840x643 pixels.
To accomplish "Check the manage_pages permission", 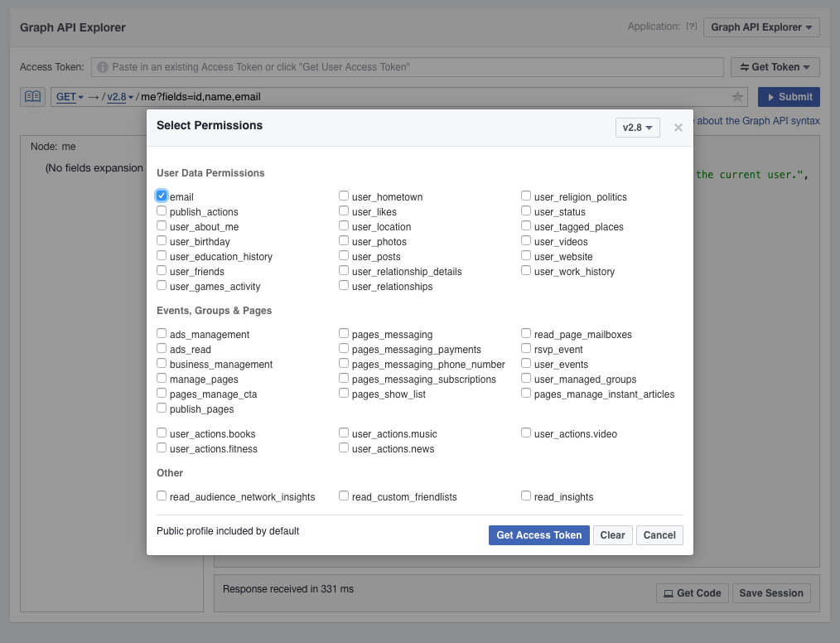I will coord(162,379).
